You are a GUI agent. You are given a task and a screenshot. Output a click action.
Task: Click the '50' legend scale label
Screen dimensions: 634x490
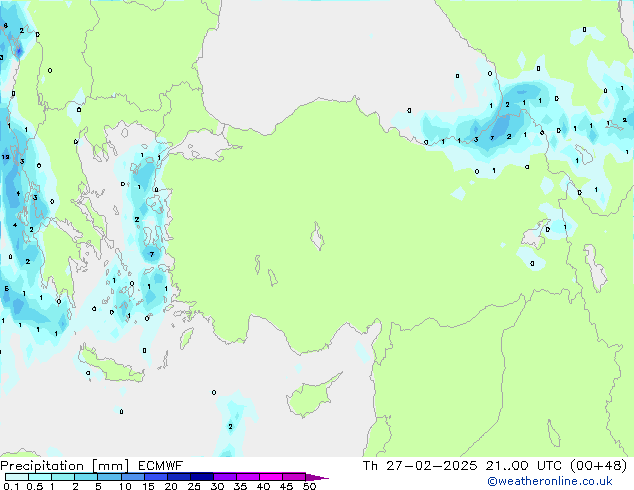pyautogui.click(x=309, y=486)
